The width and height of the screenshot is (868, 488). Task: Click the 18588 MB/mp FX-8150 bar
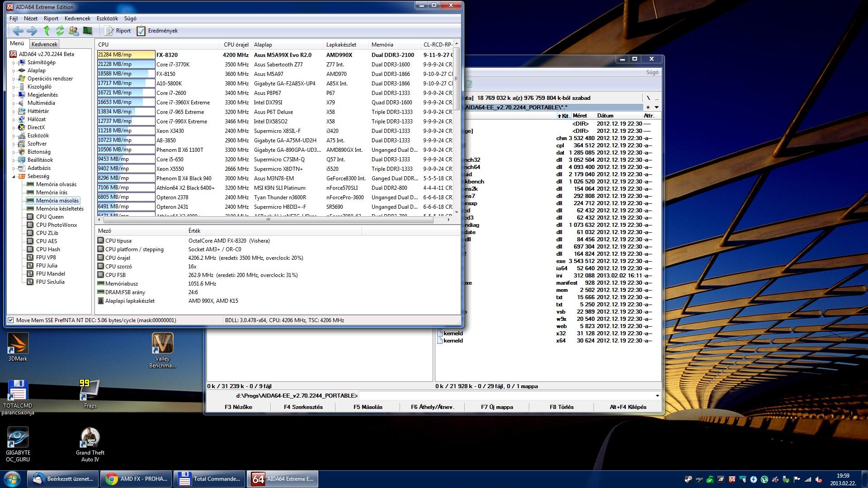(x=126, y=74)
